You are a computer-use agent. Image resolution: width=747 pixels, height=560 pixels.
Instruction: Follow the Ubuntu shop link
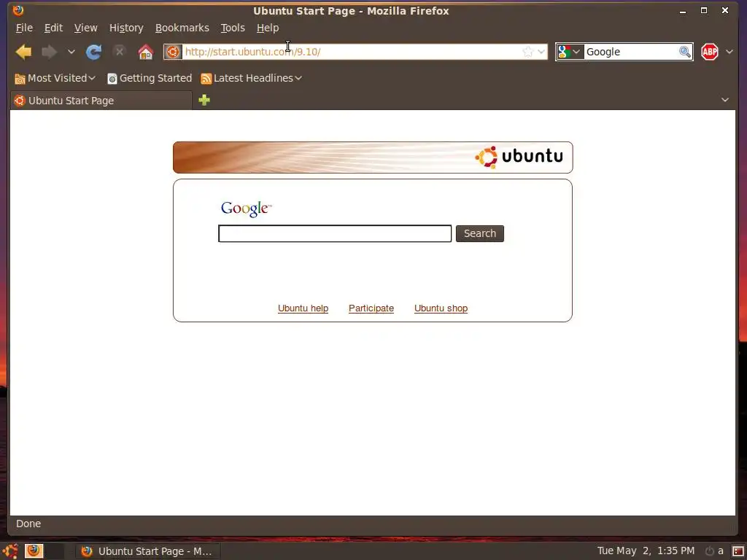point(441,308)
